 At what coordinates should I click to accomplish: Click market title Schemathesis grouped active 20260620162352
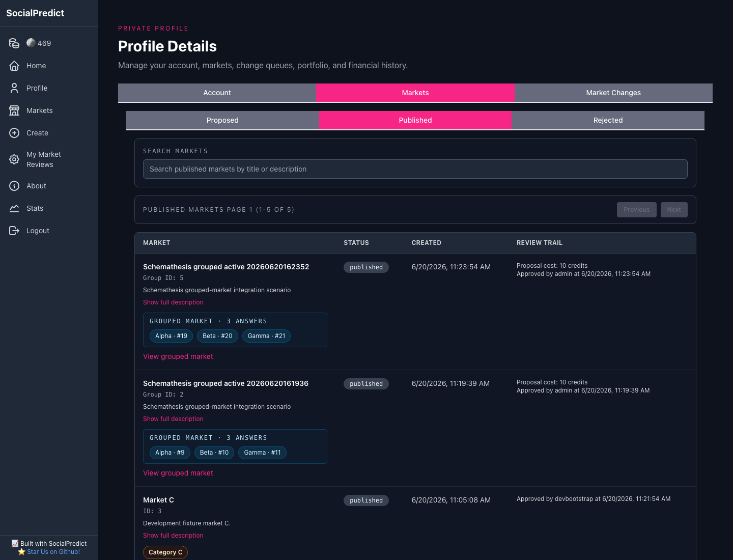[x=226, y=267]
